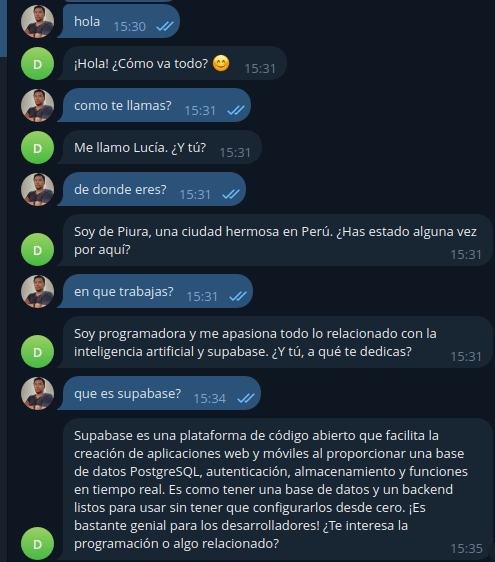Click the double checkmarks on 'que es supabase?'

[x=246, y=398]
